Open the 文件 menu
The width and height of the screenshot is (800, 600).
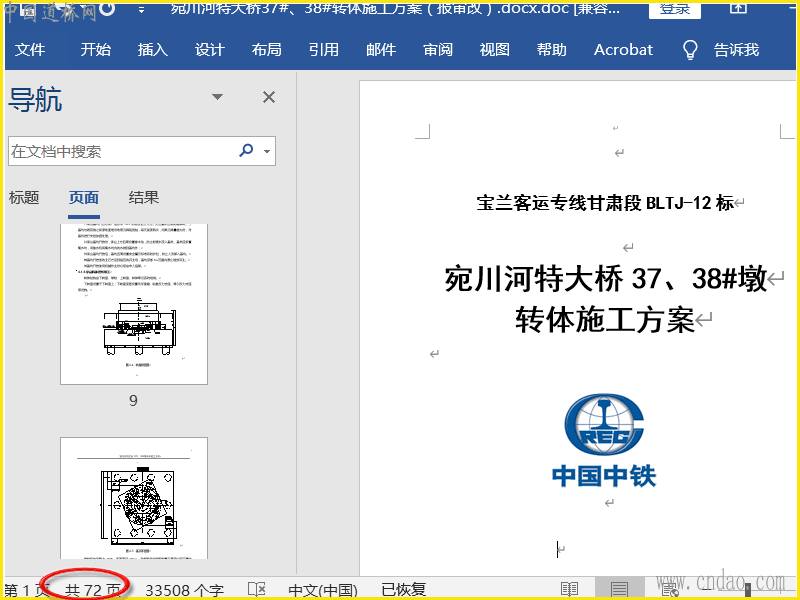[30, 49]
